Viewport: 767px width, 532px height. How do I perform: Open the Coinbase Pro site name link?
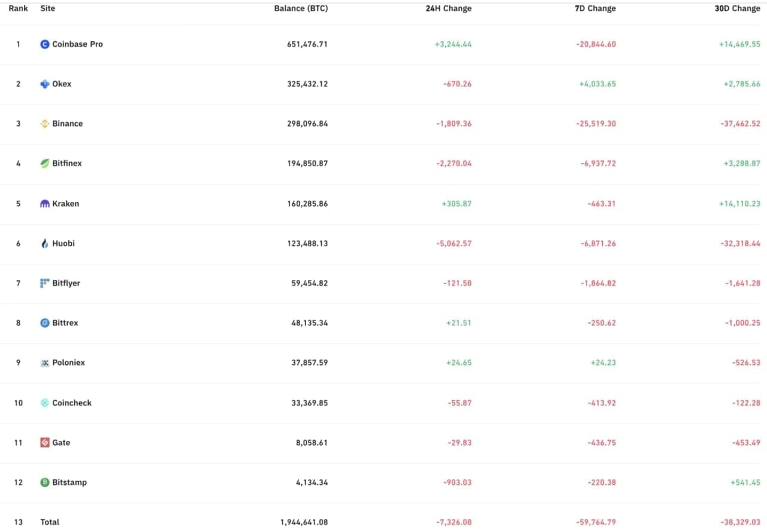[x=77, y=44]
